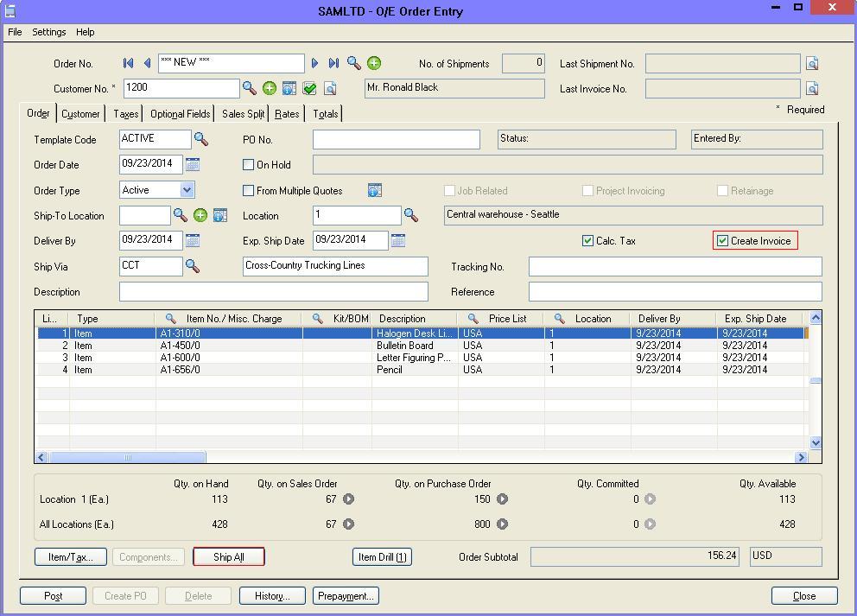
Task: Click Price List column finder icon
Action: [473, 318]
